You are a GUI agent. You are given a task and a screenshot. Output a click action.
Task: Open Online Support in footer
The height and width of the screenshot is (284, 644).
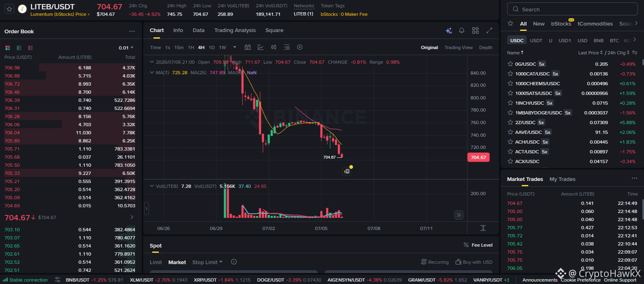(620, 280)
